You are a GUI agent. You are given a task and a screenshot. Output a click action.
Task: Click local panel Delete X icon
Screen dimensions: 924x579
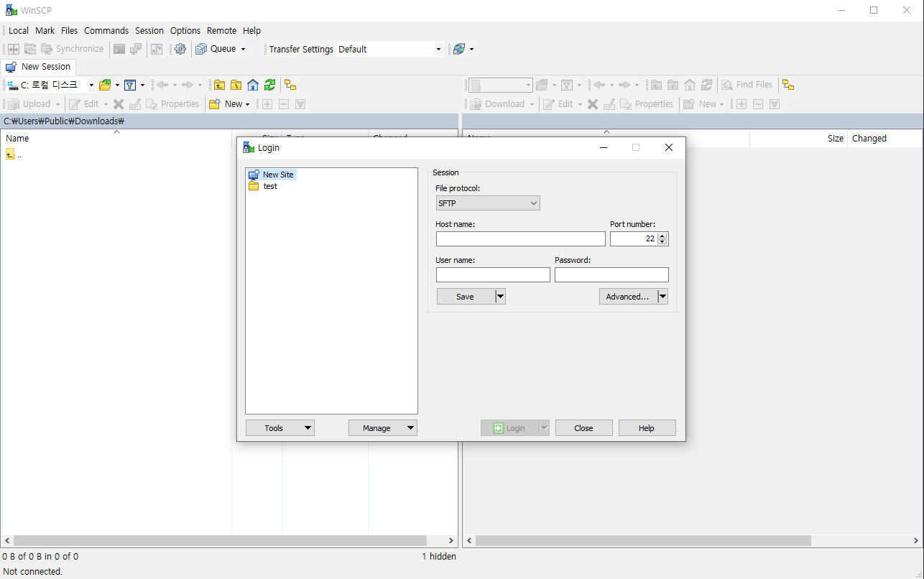click(119, 104)
